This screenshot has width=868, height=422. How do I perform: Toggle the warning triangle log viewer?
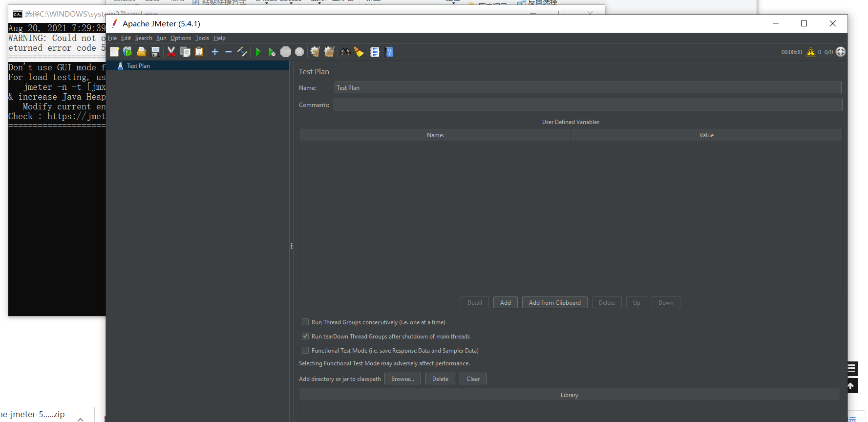(x=811, y=52)
